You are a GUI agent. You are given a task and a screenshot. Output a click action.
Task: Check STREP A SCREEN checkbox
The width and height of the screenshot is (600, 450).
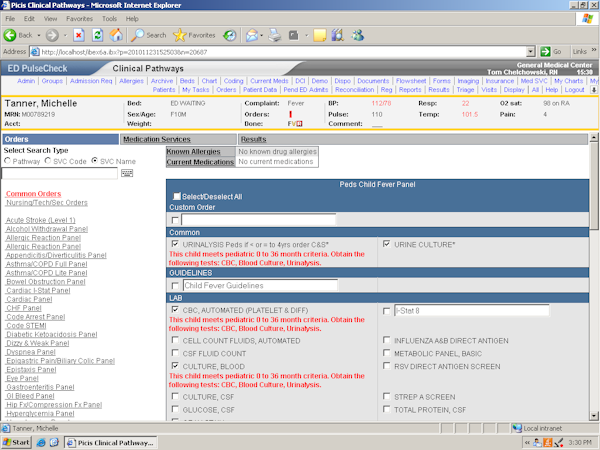386,396
